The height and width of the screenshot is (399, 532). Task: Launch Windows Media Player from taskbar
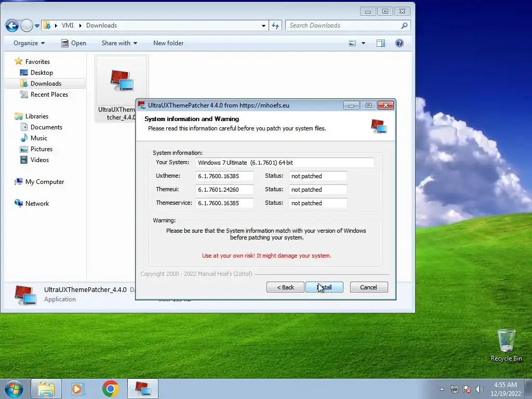78,389
